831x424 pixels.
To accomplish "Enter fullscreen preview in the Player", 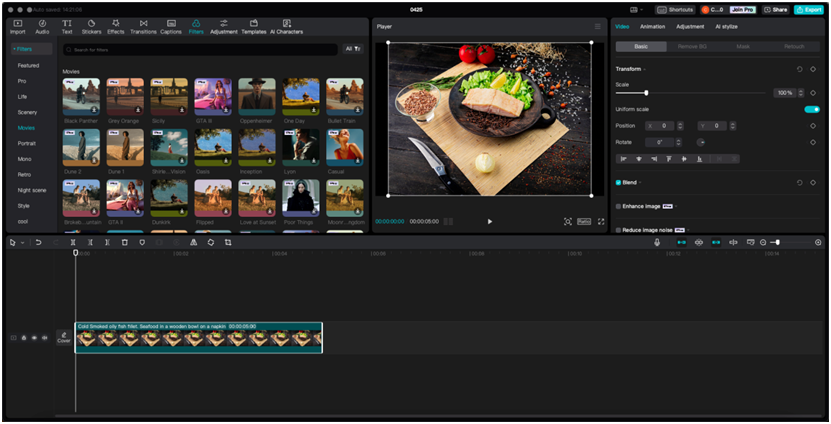I will click(x=601, y=221).
